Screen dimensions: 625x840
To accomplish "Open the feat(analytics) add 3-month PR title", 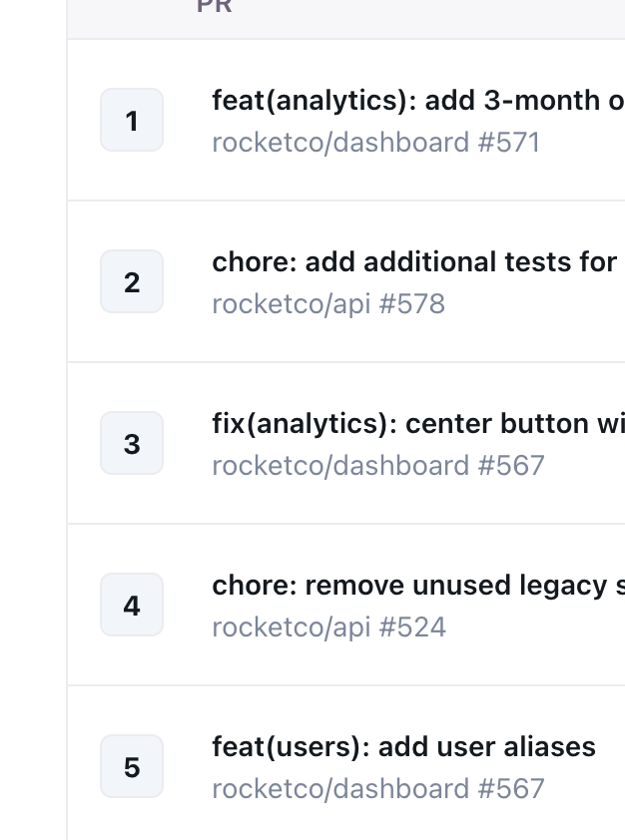I will pos(418,101).
